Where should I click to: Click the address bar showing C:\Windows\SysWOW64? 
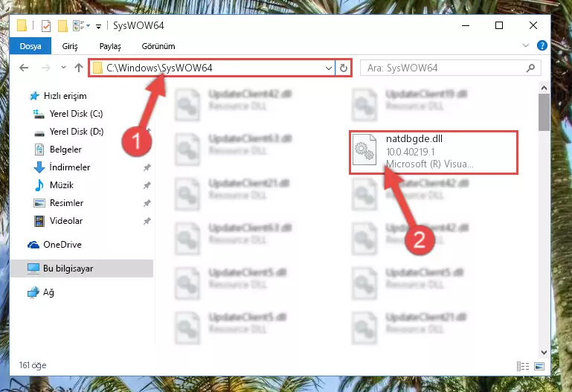coord(211,68)
